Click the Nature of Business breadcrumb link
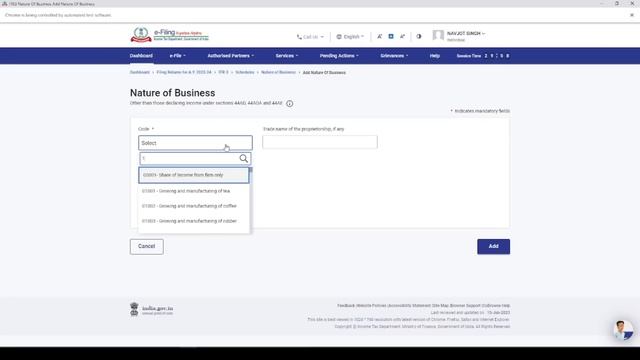Image resolution: width=640 pixels, height=360 pixels. pyautogui.click(x=278, y=72)
